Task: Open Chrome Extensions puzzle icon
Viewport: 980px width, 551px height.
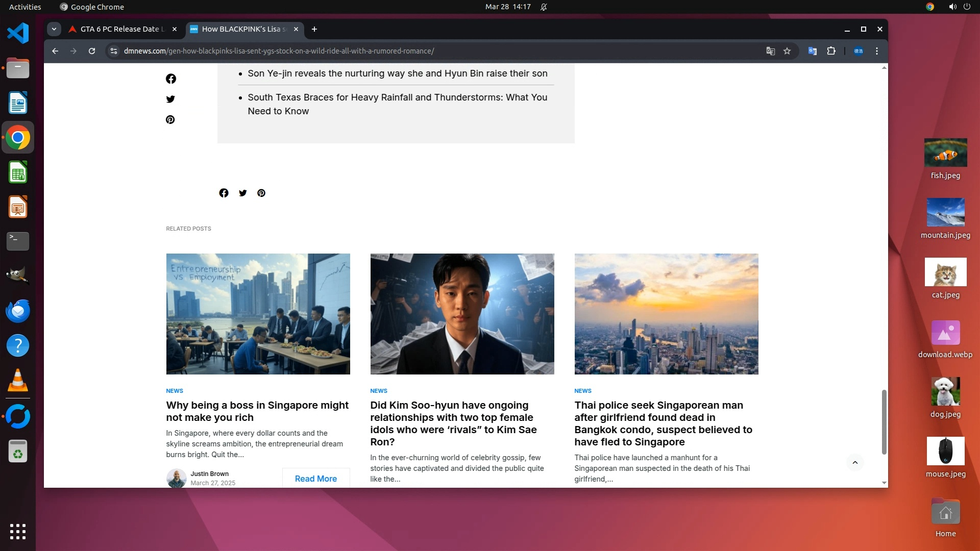Action: 831,51
